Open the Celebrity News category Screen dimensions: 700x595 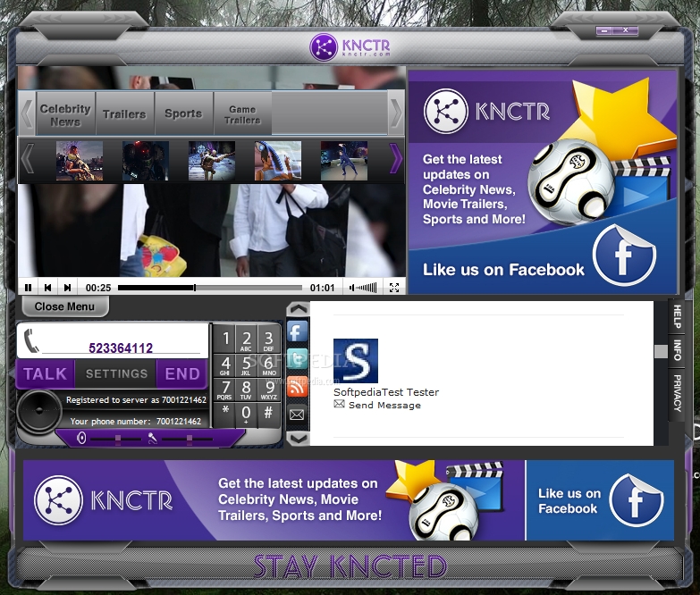(x=65, y=114)
